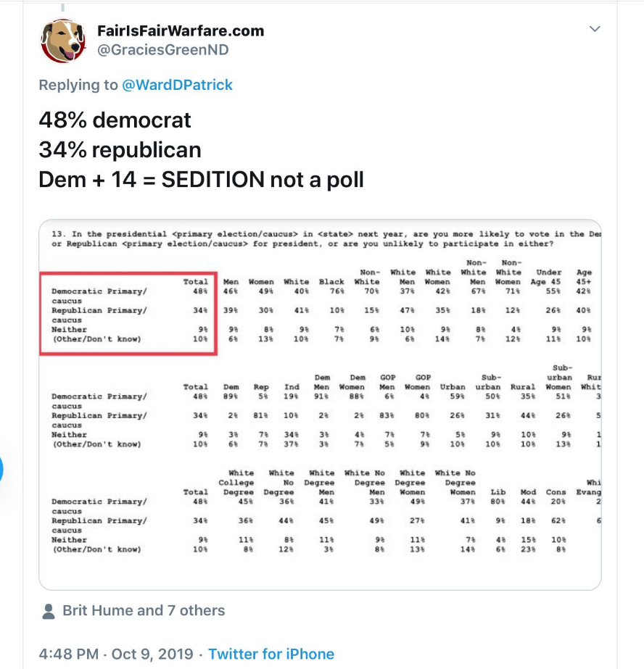Click the tweet text '48% democrat'
The width and height of the screenshot is (644, 669).
click(115, 120)
